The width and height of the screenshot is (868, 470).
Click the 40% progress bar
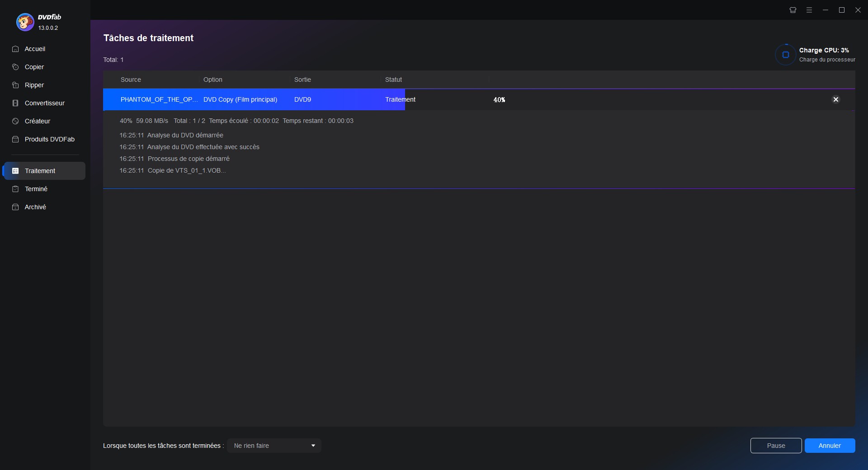click(x=479, y=99)
